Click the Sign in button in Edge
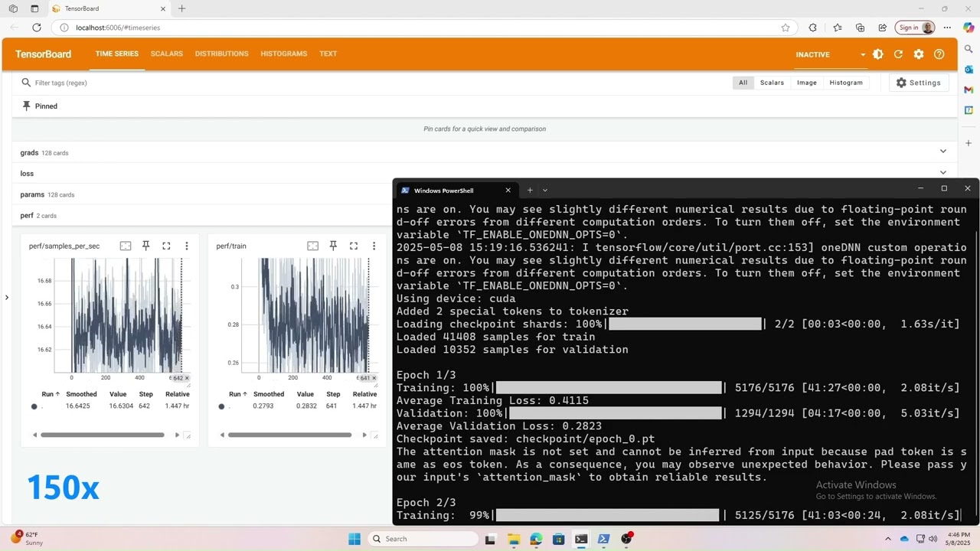This screenshot has height=551, width=980. [916, 28]
